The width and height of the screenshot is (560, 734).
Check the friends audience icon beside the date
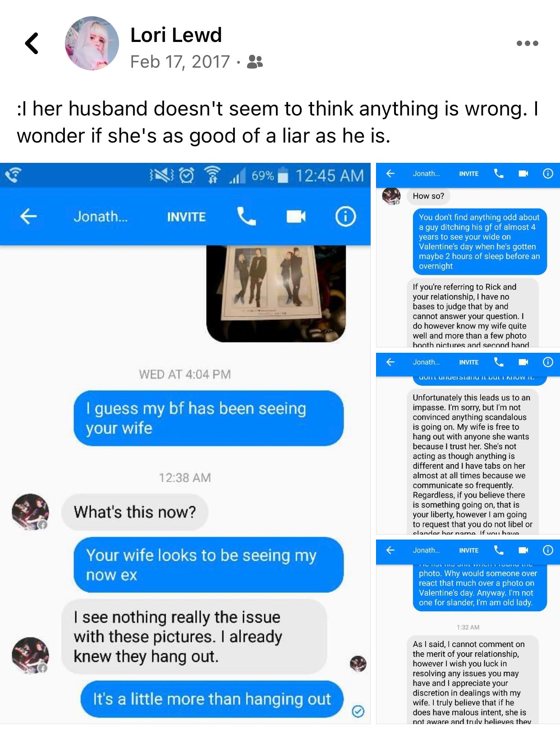(x=255, y=62)
